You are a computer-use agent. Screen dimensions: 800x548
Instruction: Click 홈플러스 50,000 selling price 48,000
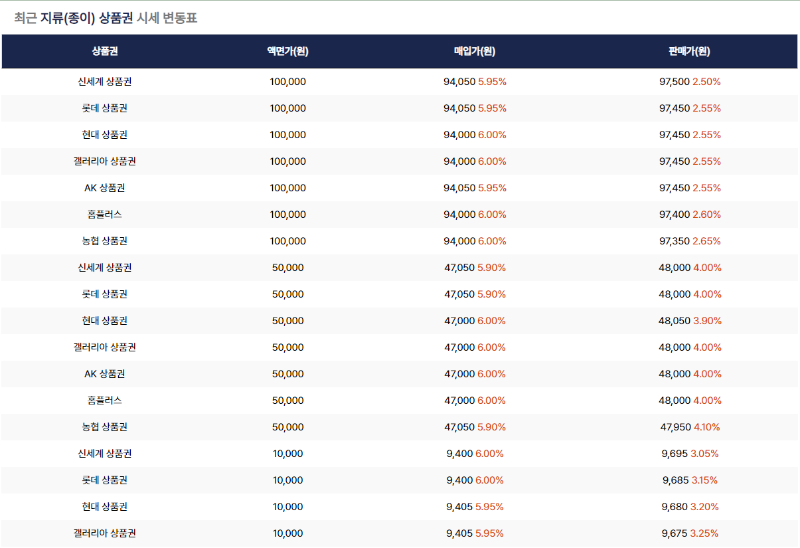click(674, 400)
